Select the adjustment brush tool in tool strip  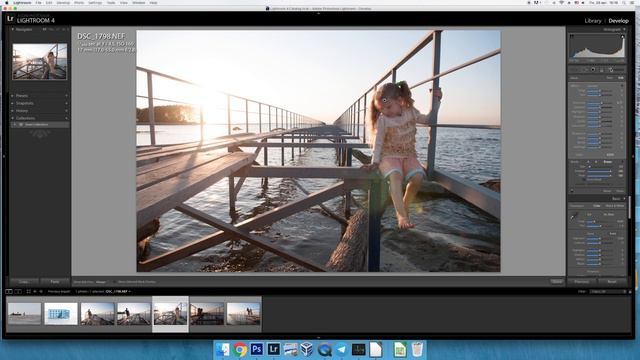click(x=611, y=70)
